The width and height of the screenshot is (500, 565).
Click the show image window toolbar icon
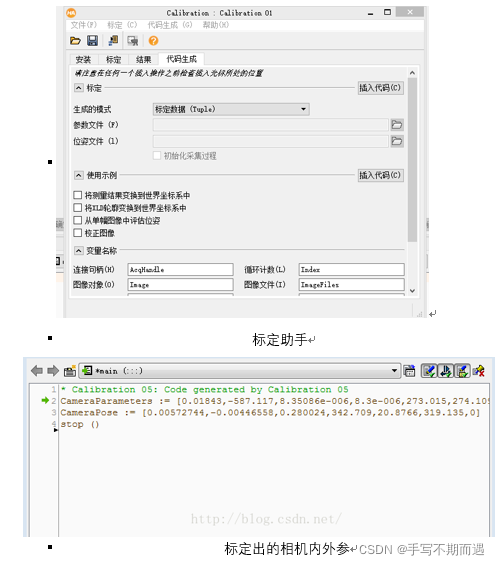click(x=133, y=41)
